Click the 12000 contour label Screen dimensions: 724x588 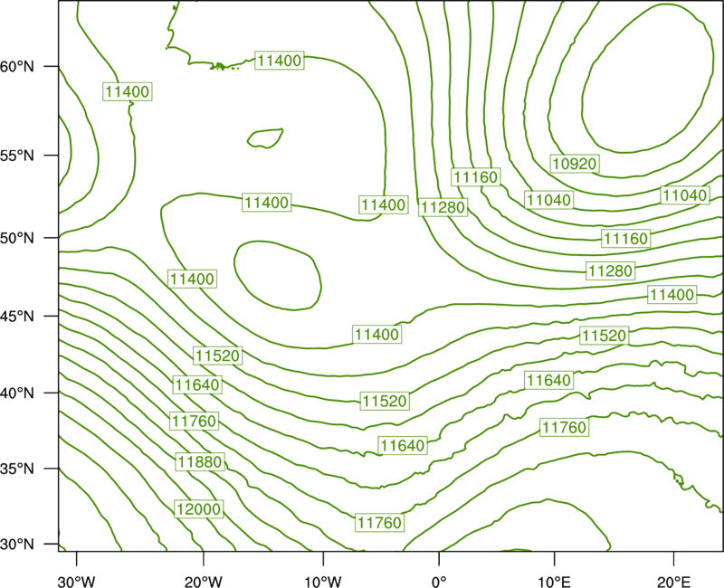[x=199, y=509]
